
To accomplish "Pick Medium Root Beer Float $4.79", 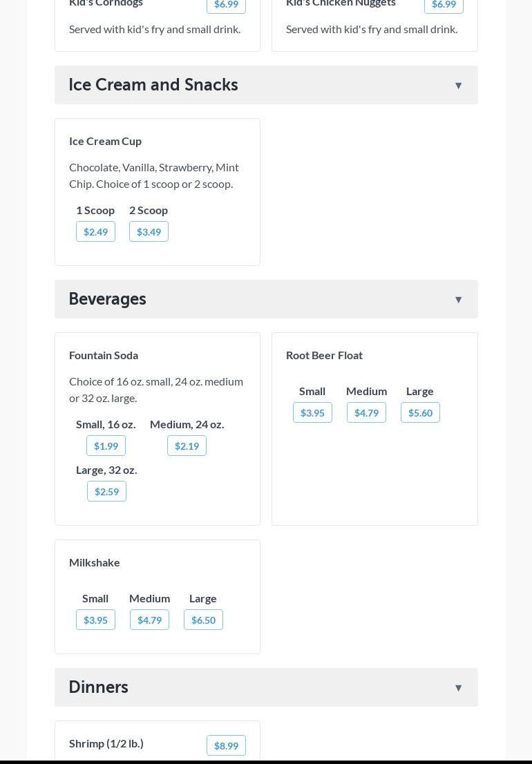I will coord(366,412).
